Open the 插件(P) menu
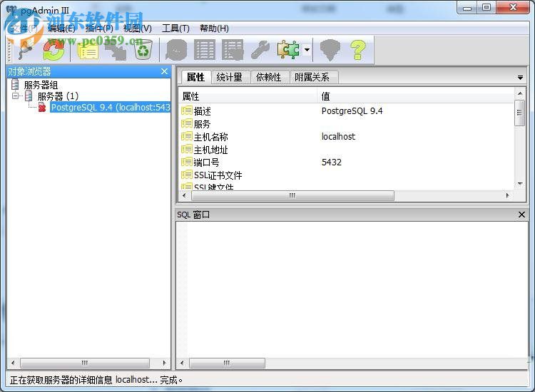The image size is (535, 392). (99, 29)
